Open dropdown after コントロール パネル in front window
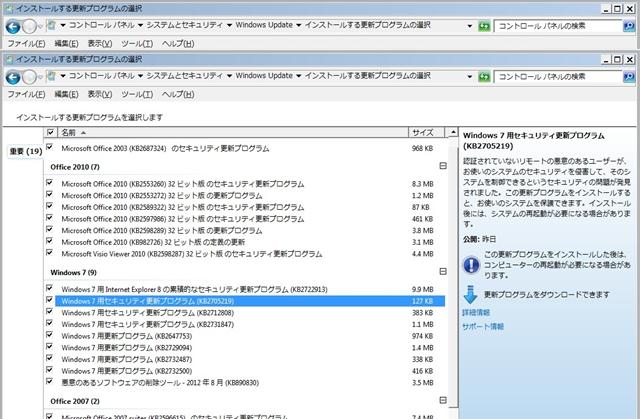640x419 pixels. point(140,76)
